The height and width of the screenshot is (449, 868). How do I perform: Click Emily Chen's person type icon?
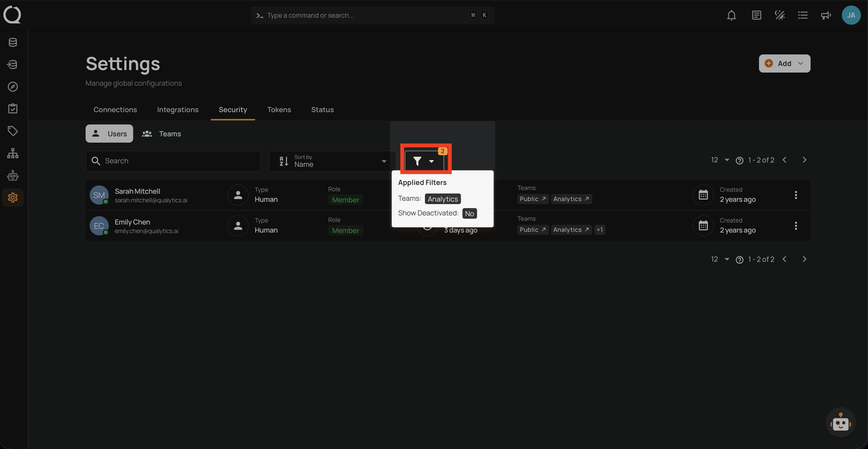[238, 225]
